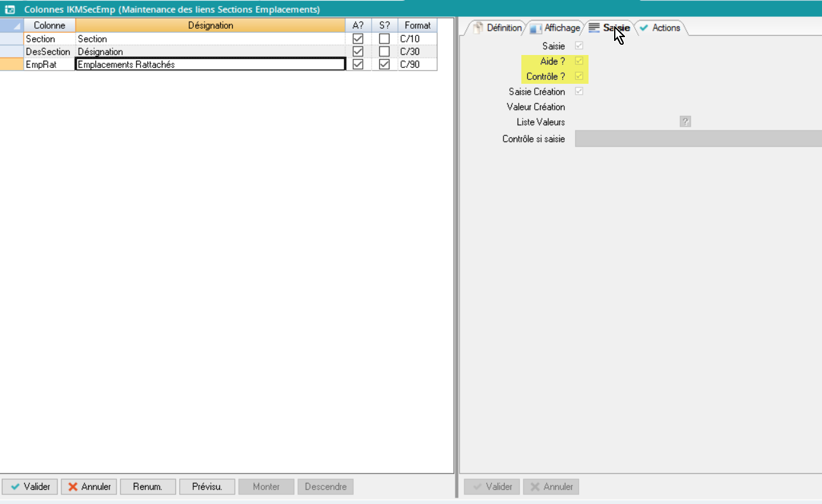Toggle the Saisie Création checkbox
822x504 pixels.
coord(580,92)
